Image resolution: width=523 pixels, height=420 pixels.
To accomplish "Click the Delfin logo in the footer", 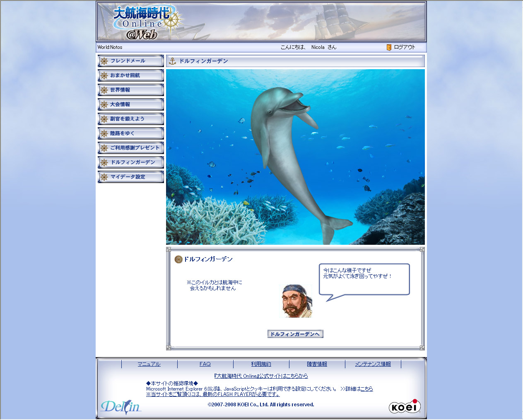I will tap(121, 407).
